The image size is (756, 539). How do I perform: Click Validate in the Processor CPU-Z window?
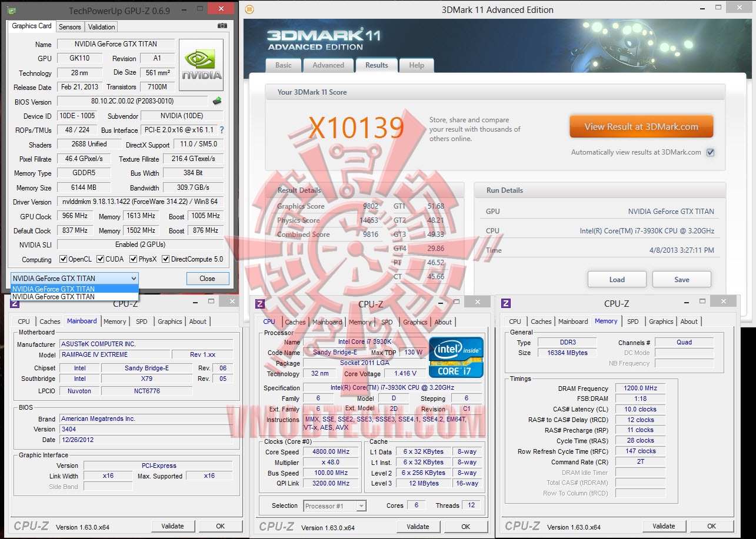click(418, 527)
